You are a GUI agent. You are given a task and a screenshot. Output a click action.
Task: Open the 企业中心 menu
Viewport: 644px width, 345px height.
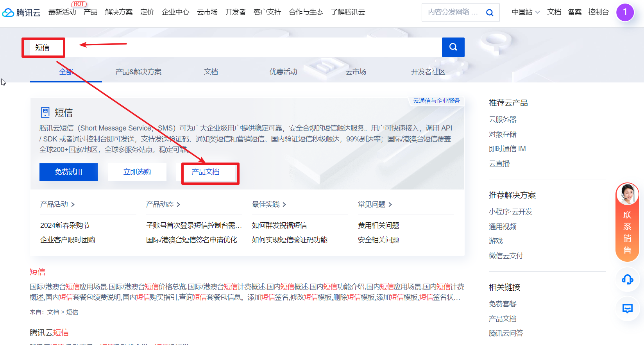pos(175,12)
